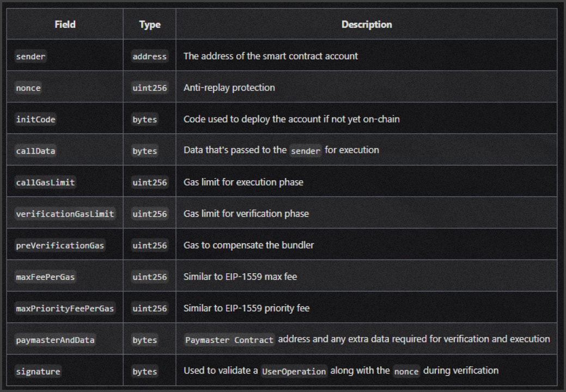Screen dimensions: 566x392
Task: Select the sender field code tag
Action: [x=31, y=56]
